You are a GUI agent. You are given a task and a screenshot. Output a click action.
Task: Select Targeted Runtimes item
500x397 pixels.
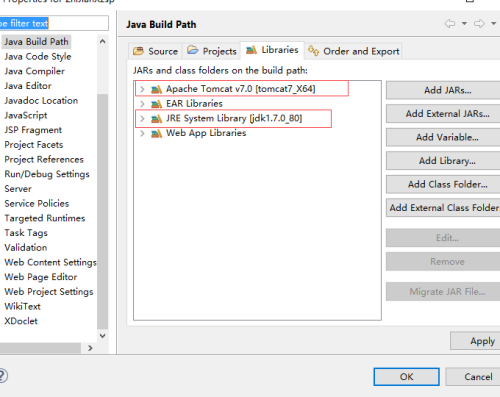pyautogui.click(x=45, y=218)
